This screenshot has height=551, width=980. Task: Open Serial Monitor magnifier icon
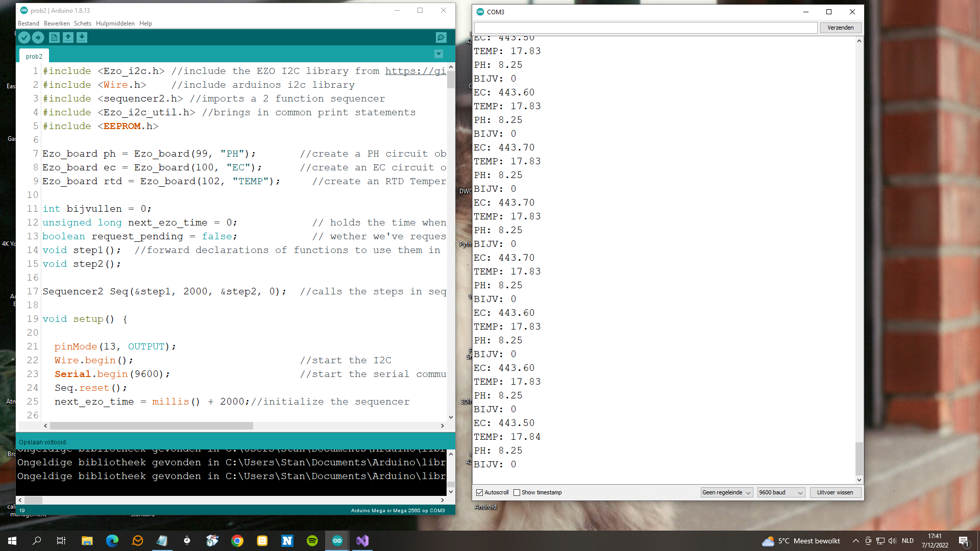[x=441, y=37]
